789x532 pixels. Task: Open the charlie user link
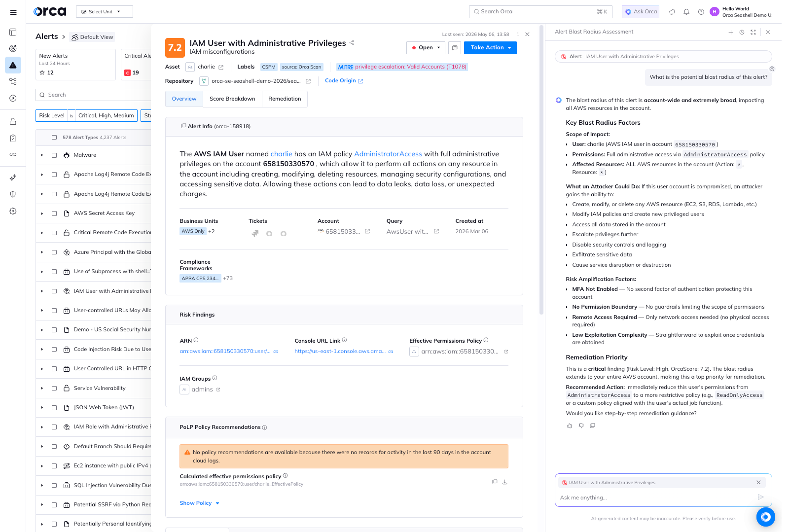[x=281, y=154]
